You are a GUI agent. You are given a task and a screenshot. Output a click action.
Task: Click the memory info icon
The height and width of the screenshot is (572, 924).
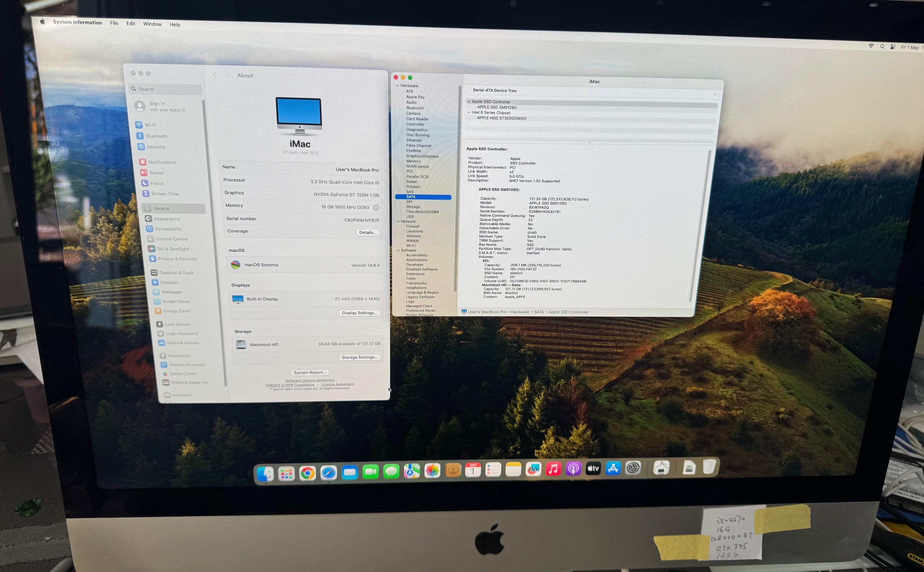click(376, 208)
